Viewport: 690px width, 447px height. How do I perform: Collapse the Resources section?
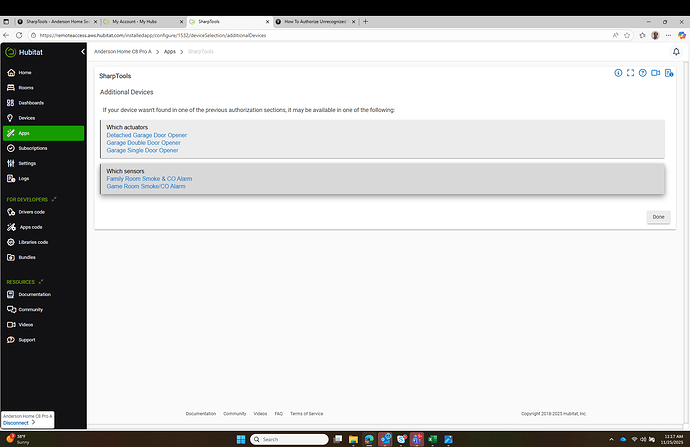click(x=40, y=282)
